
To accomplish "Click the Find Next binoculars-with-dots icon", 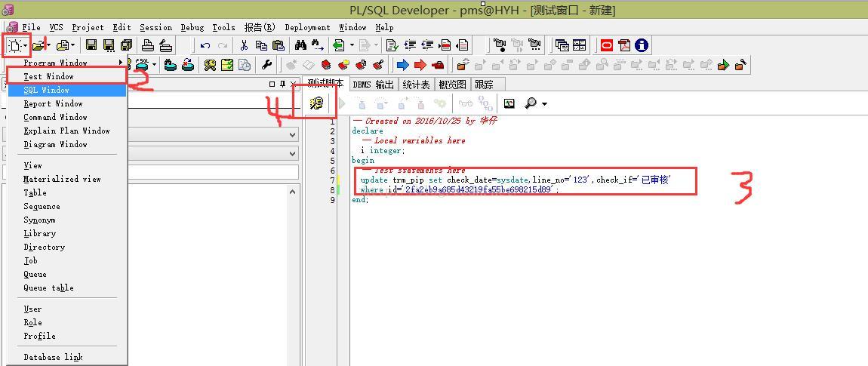I will click(318, 45).
